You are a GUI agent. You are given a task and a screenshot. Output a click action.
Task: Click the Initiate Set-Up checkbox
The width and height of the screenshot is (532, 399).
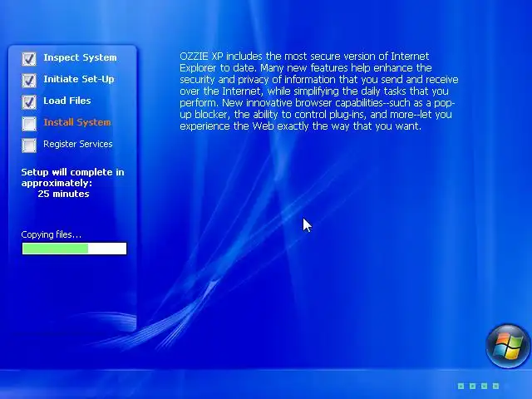click(29, 81)
